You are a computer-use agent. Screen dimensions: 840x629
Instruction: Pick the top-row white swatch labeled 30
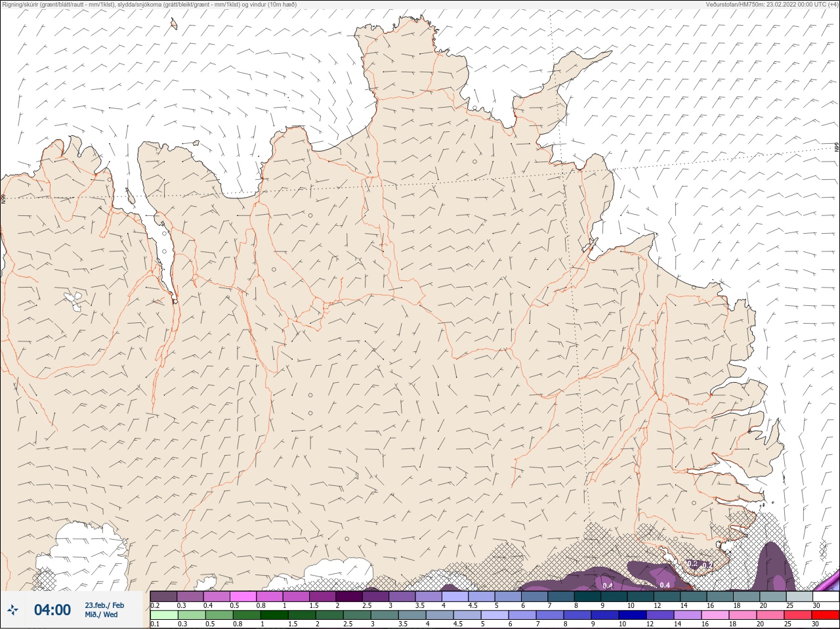point(826,596)
